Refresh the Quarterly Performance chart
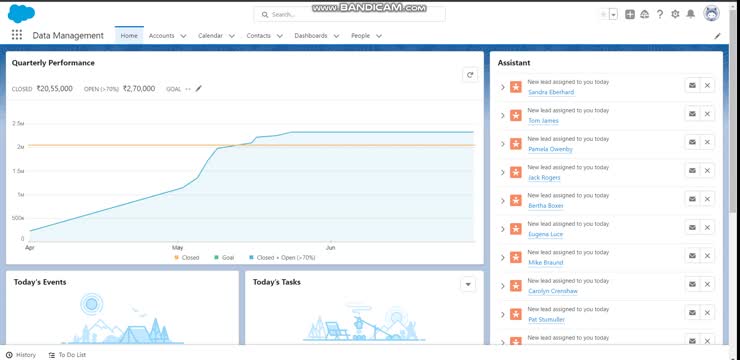Screen dimensions: 740x360 coord(470,75)
